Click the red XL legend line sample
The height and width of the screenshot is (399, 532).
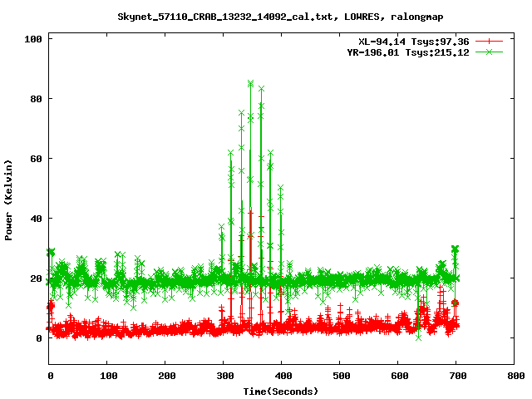[x=489, y=42]
